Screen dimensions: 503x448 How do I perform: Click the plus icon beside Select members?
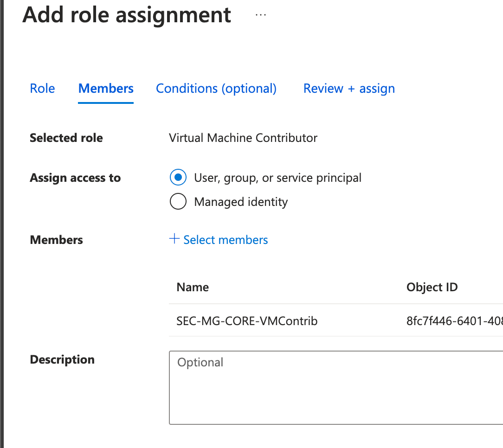point(174,239)
